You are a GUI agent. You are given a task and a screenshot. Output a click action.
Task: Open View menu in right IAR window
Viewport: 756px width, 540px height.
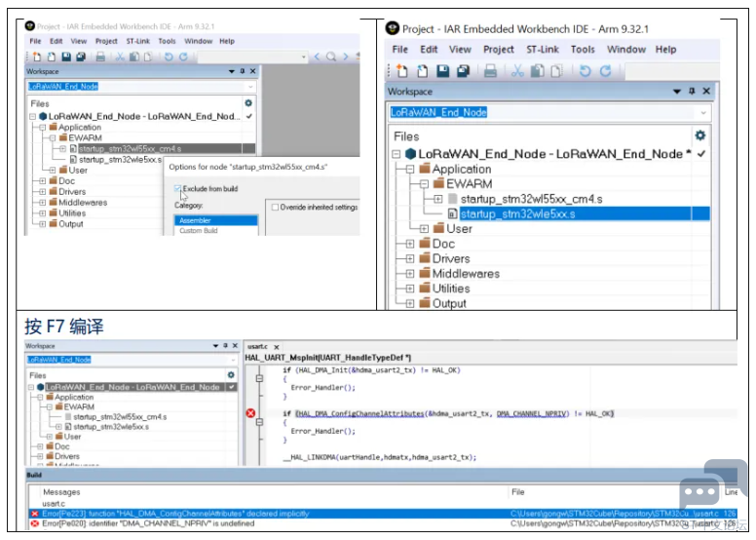(x=460, y=49)
